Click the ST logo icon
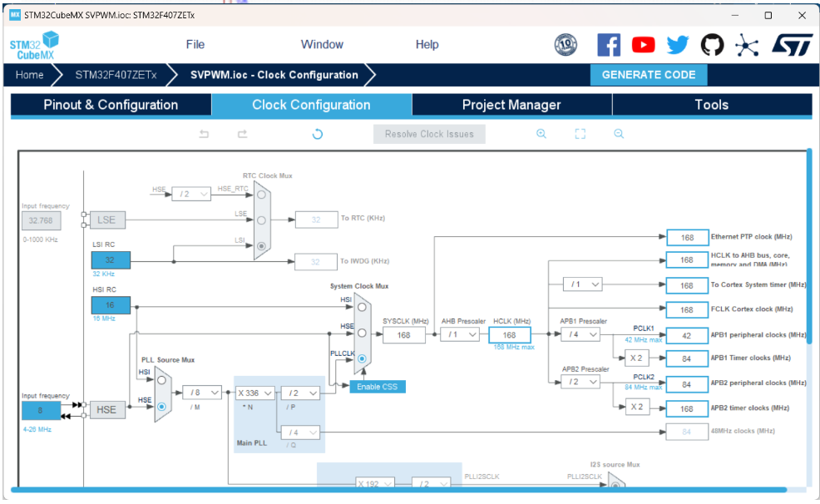 pos(793,45)
